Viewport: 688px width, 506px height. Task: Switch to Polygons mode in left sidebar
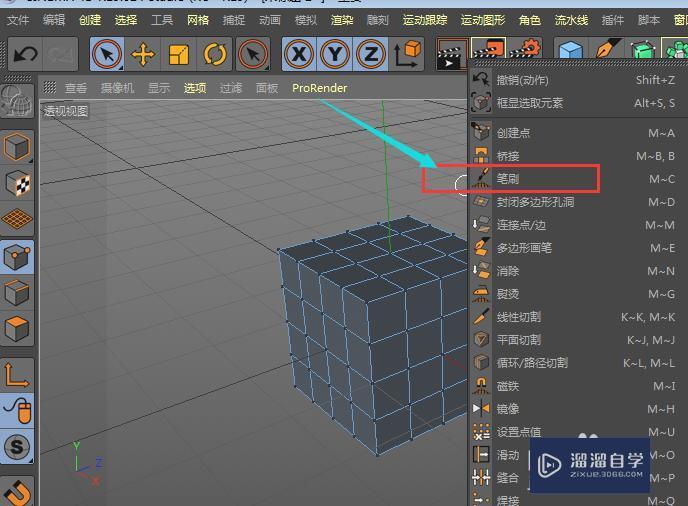[18, 328]
